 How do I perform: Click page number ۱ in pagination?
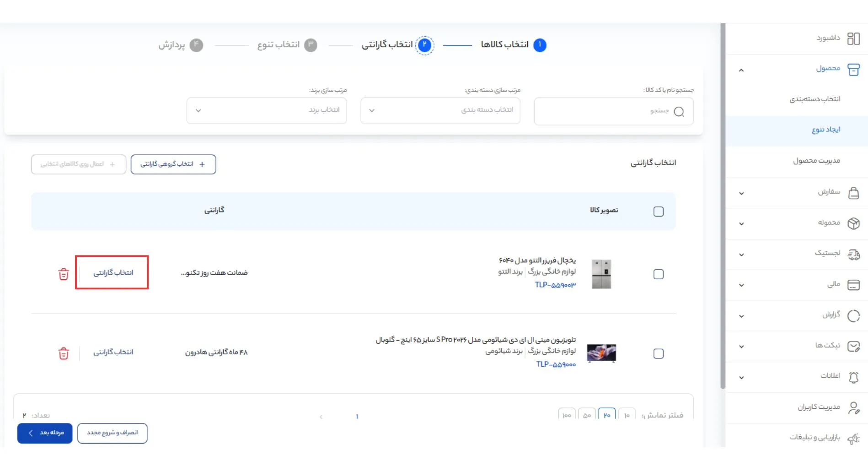[x=357, y=416]
